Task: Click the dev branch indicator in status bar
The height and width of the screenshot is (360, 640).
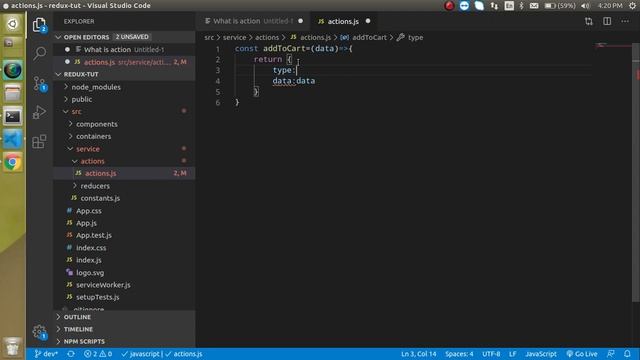Action: click(x=46, y=354)
